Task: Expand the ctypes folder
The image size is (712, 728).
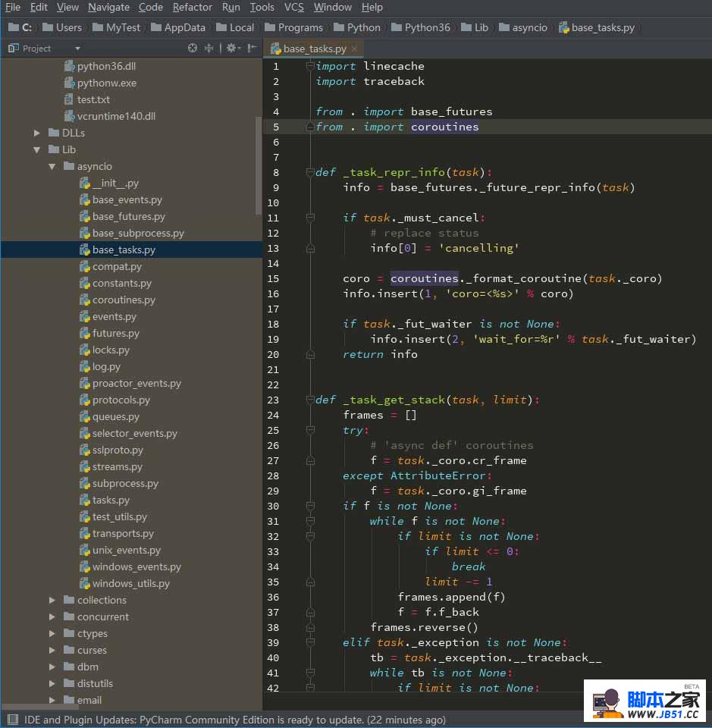Action: 52,634
